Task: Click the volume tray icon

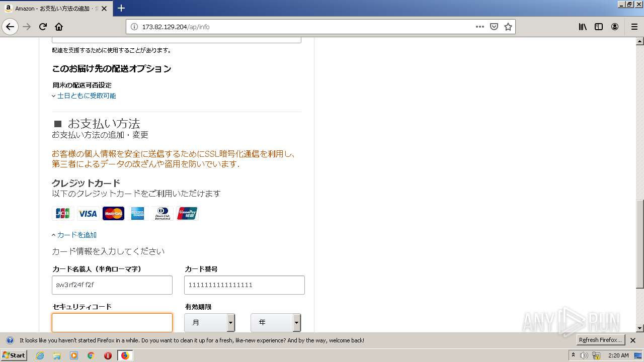Action: (584, 355)
